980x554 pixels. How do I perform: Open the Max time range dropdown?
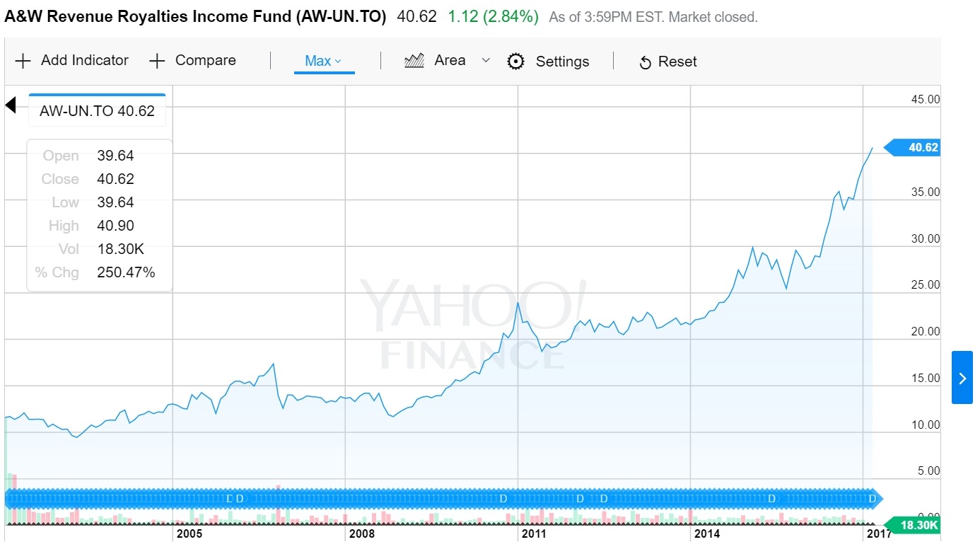323,61
